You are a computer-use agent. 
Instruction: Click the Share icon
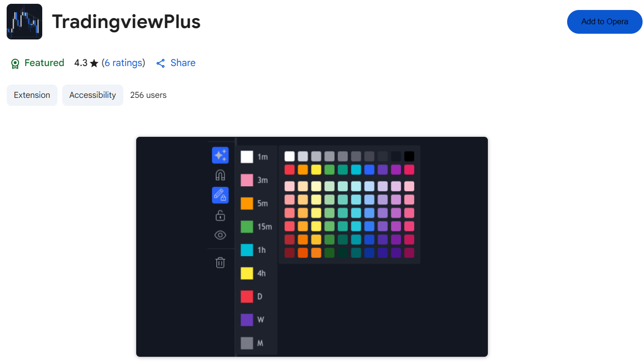(160, 63)
